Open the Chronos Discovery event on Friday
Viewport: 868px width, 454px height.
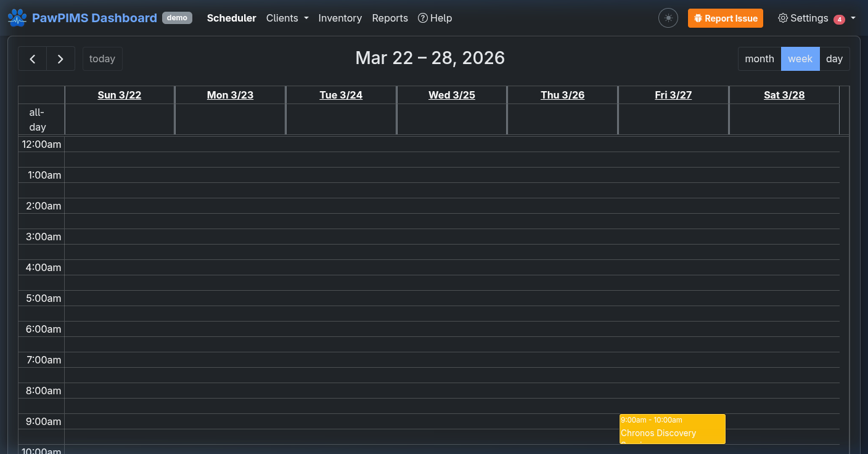(x=673, y=429)
